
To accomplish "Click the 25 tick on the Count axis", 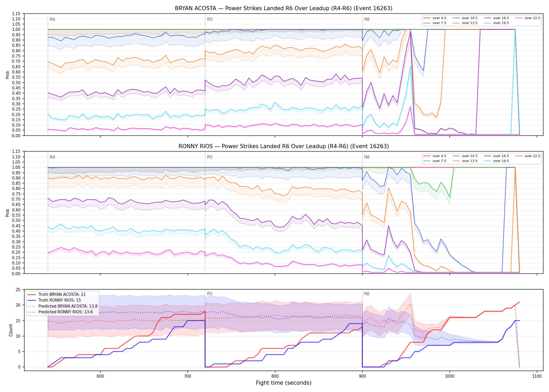I will point(18,290).
